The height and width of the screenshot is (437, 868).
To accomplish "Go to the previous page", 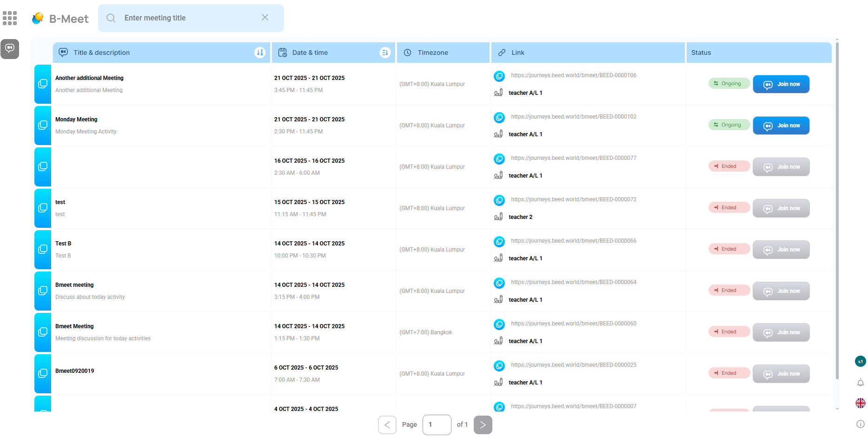I will click(387, 425).
